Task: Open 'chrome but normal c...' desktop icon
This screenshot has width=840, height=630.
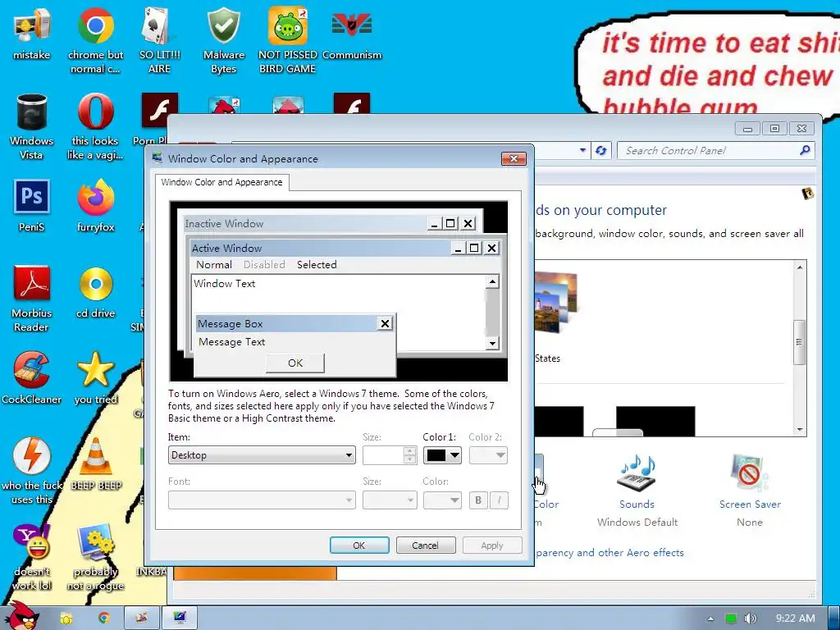Action: click(x=95, y=40)
